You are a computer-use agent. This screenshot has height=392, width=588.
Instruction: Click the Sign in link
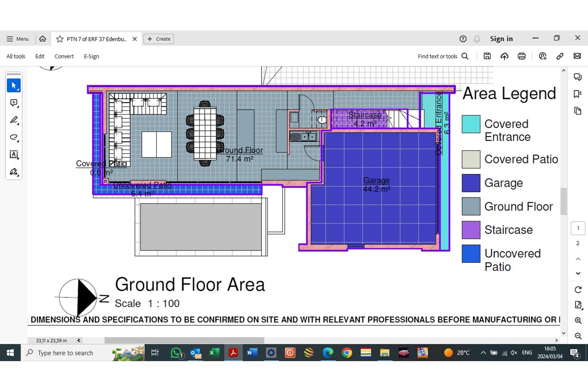pyautogui.click(x=501, y=39)
